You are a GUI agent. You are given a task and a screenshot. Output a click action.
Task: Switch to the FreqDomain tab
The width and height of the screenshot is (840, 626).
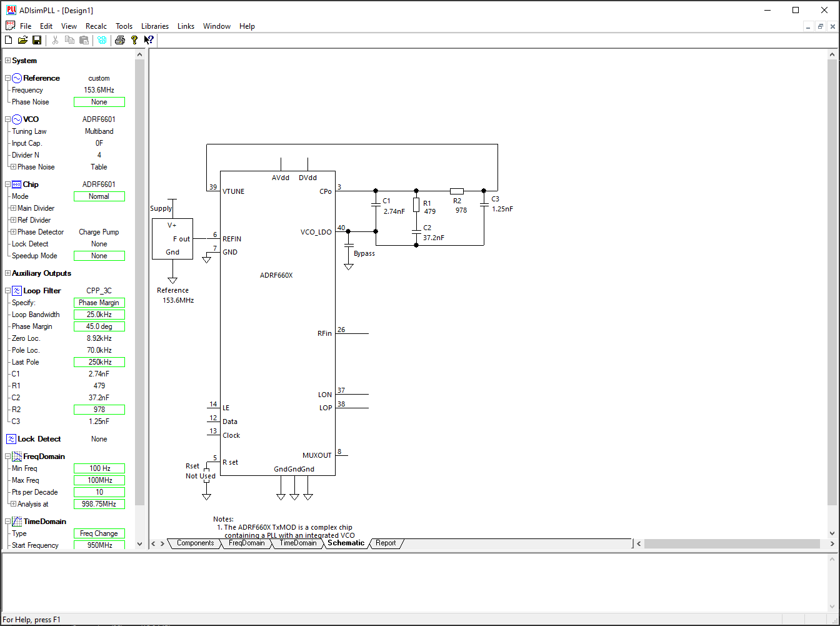click(x=246, y=543)
